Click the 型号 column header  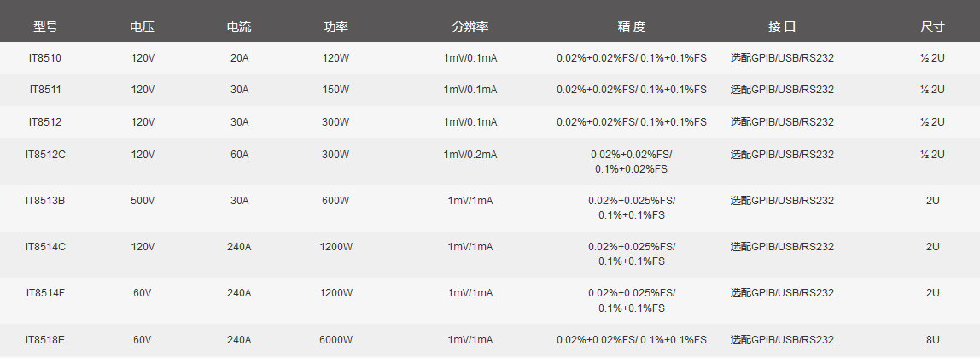coord(45,26)
